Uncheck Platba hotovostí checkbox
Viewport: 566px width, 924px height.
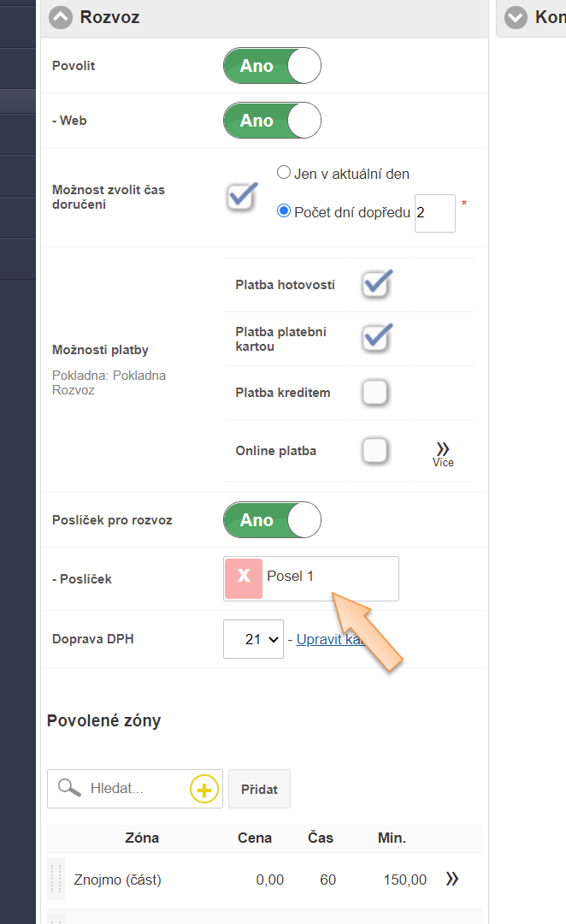[x=376, y=285]
